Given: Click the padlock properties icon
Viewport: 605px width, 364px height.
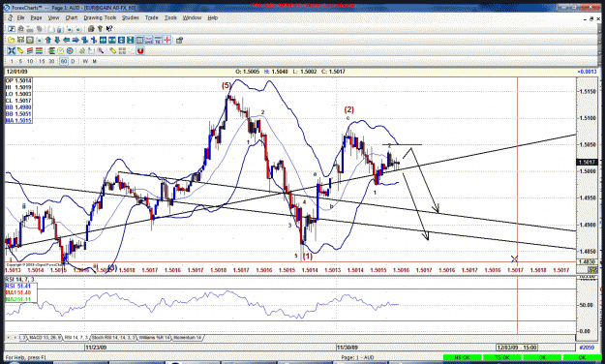Looking at the screenshot, I should click(179, 40).
